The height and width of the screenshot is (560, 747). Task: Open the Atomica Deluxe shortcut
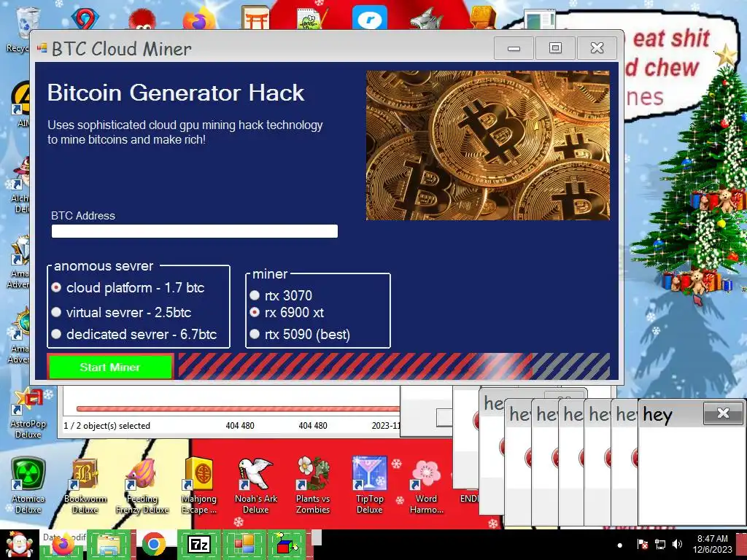(x=28, y=485)
